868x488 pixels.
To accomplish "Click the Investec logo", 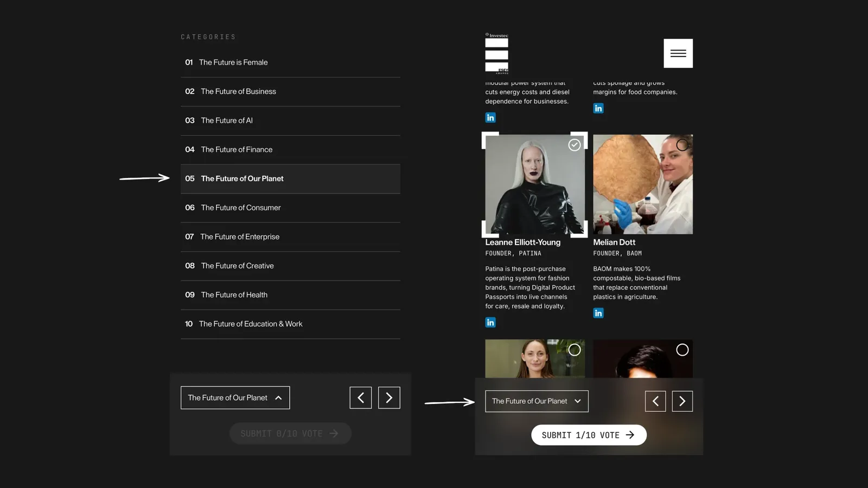I will tap(497, 53).
